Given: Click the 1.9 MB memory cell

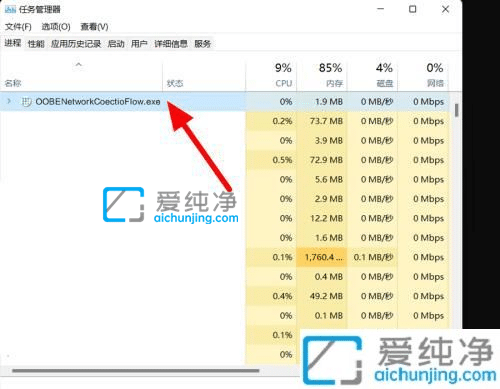Looking at the screenshot, I should coord(322,101).
